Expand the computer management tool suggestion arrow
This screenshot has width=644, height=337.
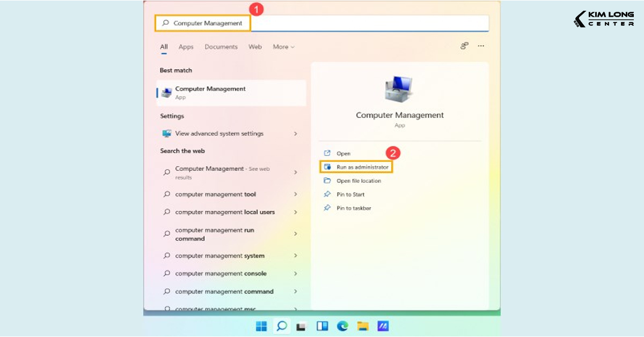(x=295, y=194)
